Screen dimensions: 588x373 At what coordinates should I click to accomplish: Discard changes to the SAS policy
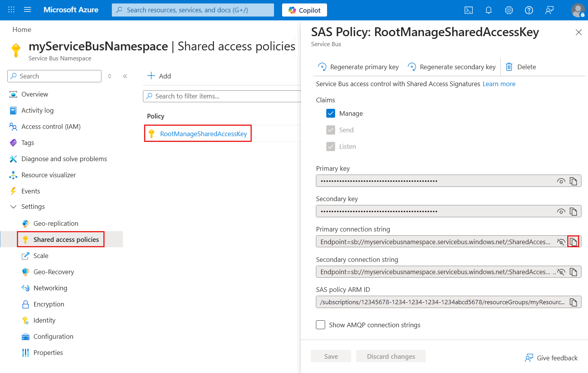coord(391,356)
